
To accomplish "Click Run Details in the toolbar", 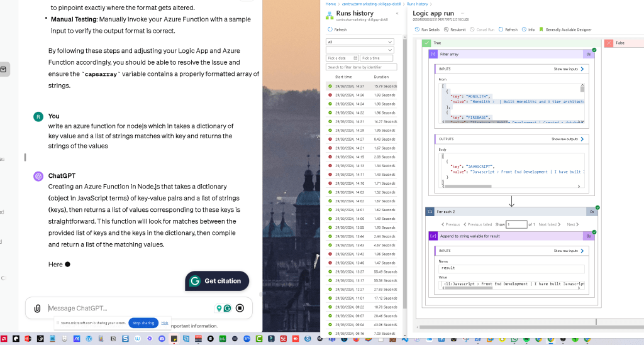I will pyautogui.click(x=427, y=30).
